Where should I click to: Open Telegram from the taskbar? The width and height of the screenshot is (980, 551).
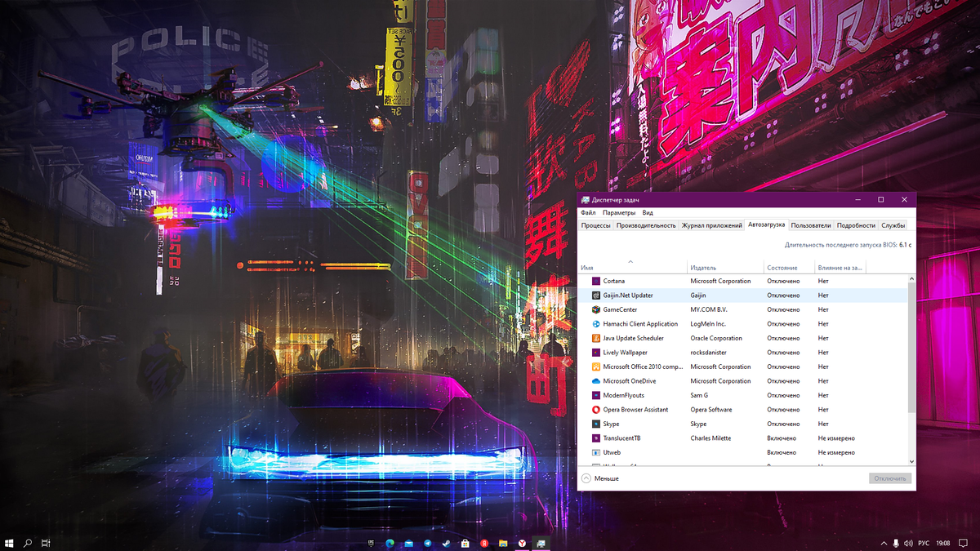[427, 543]
